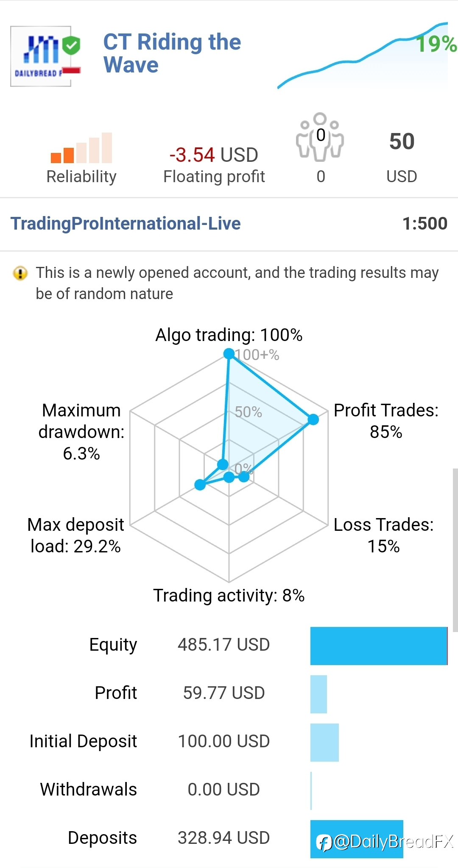Open the TradingProInternational-Live broker link

pyautogui.click(x=126, y=223)
